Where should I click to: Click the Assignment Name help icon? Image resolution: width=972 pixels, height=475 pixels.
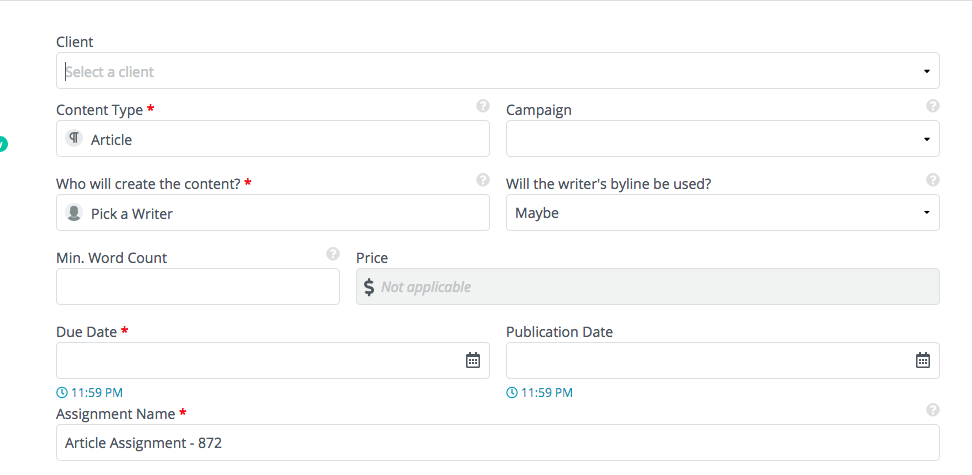[x=933, y=410]
